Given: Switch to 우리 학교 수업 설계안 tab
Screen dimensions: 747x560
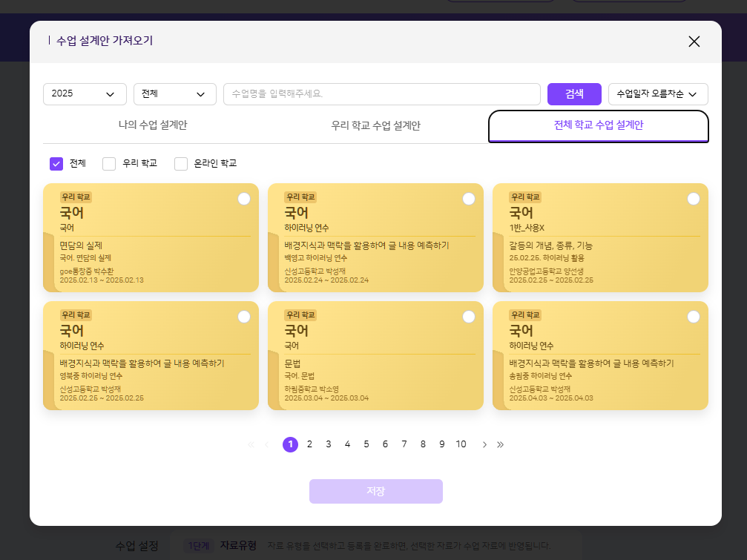Looking at the screenshot, I should point(375,126).
